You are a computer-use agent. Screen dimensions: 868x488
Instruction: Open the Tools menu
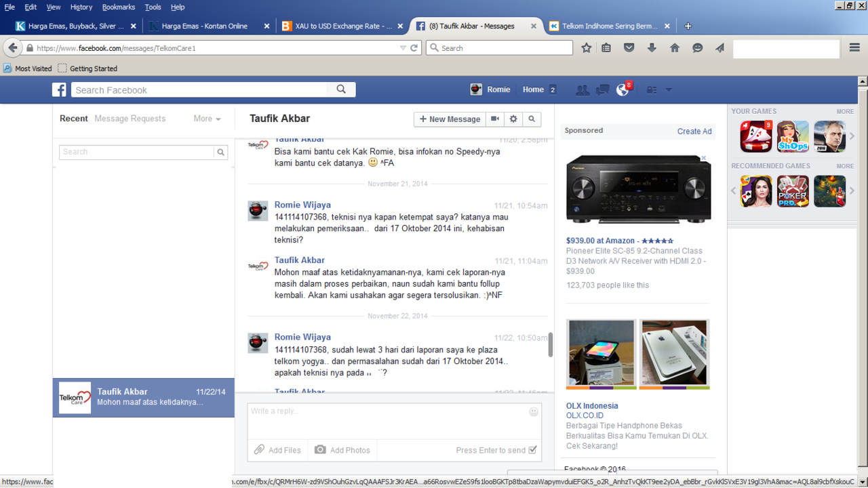[153, 7]
